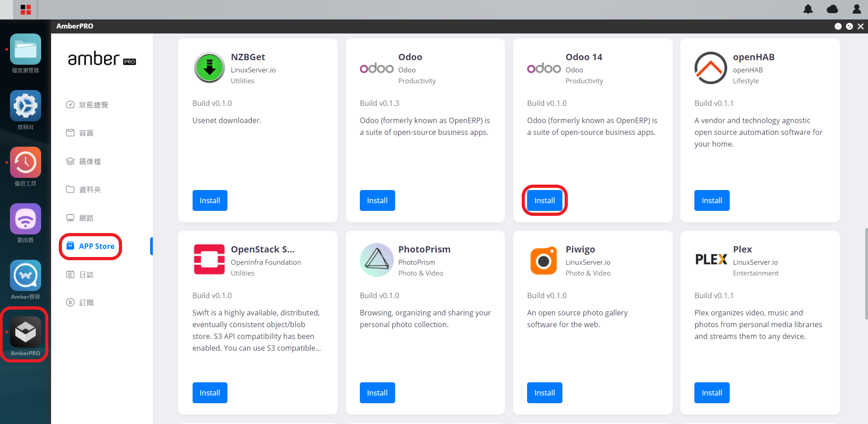Click the openHAB house logo
Screen dimensions: 868x424
tap(711, 68)
